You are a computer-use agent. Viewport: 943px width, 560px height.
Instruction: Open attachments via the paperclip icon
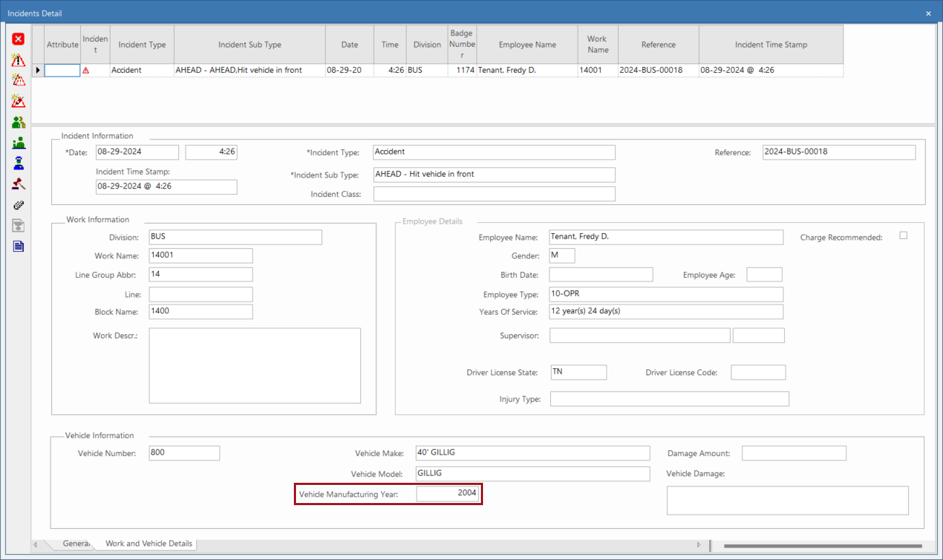click(x=18, y=205)
